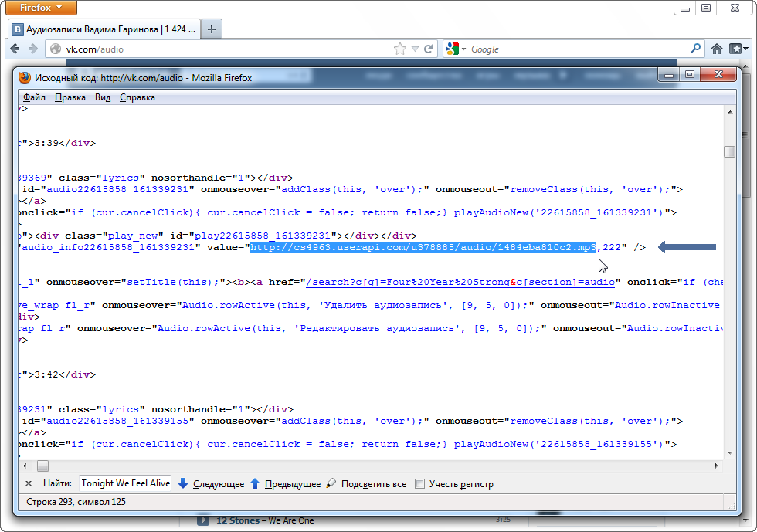Click the find bar search text field
Image resolution: width=757 pixels, height=532 pixels.
tap(125, 484)
